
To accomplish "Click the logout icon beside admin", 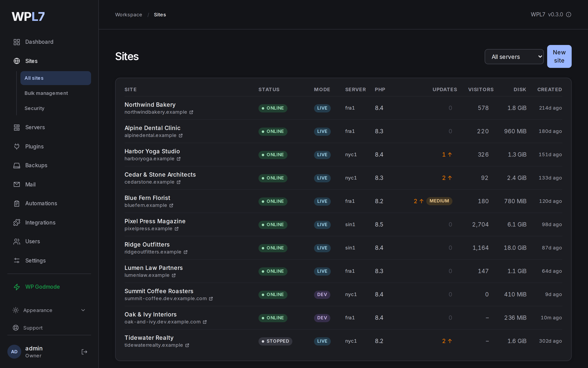I will coord(84,352).
